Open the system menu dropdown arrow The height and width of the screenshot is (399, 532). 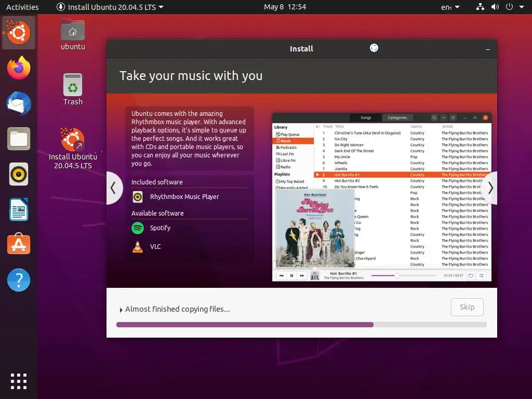tap(522, 7)
